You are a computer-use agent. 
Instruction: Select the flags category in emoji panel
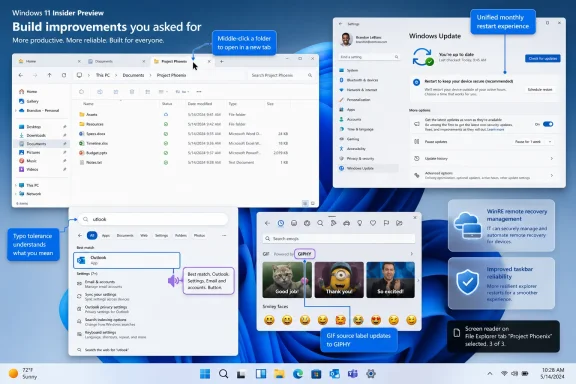pyautogui.click(x=386, y=223)
